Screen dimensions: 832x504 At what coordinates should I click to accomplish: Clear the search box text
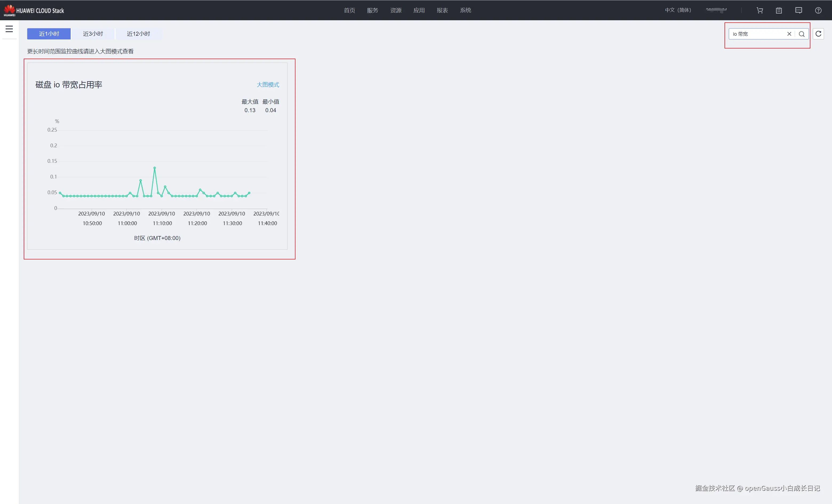[789, 34]
